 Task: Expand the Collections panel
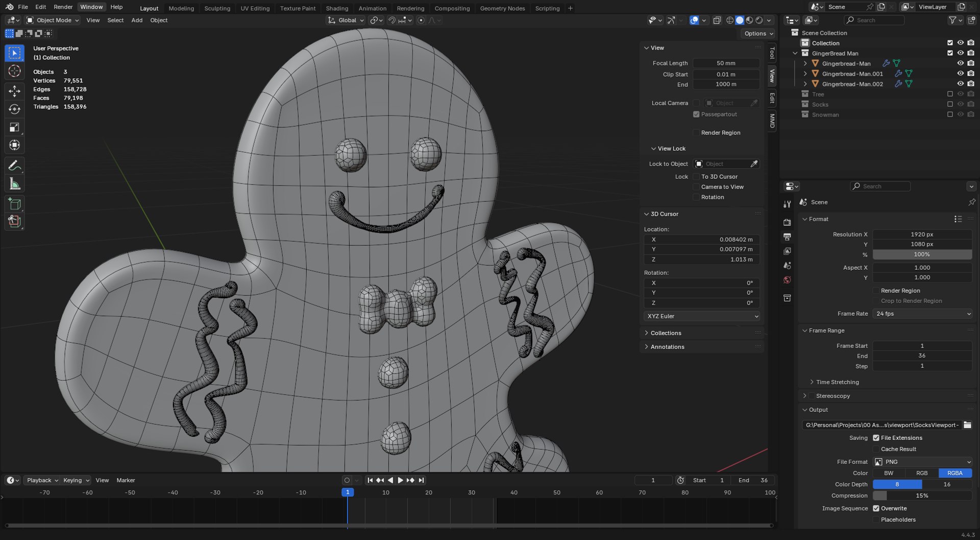click(666, 333)
